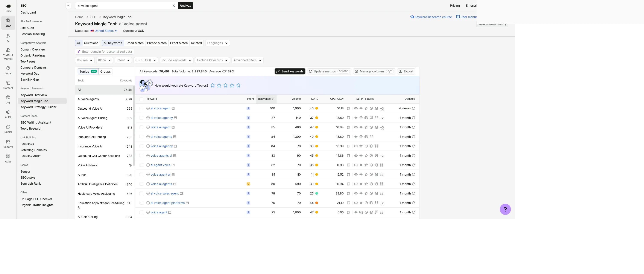Image resolution: width=644 pixels, height=274 pixels.
Task: Clear the search field with X icon
Action: click(x=173, y=6)
